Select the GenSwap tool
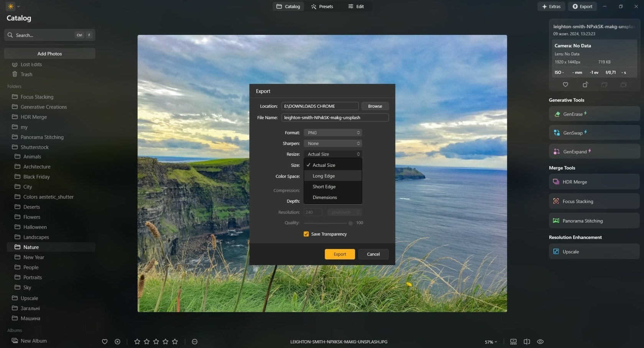This screenshot has width=644, height=348. coord(594,133)
